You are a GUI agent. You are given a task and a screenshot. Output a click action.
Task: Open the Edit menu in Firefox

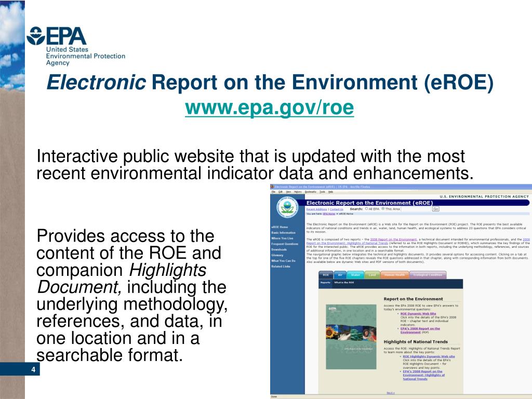point(281,192)
